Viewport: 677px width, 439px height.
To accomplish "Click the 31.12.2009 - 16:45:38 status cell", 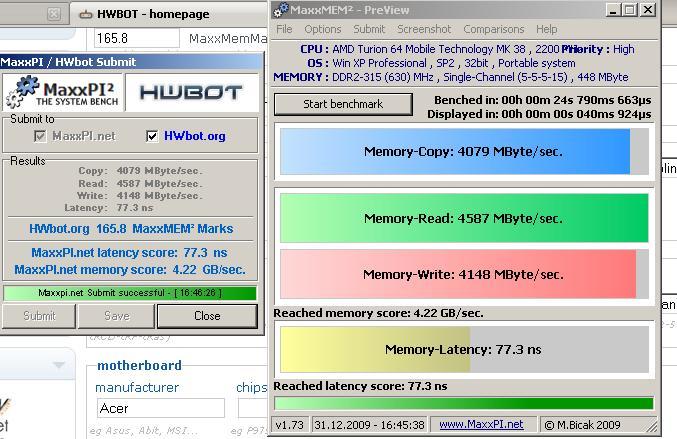I will tap(369, 425).
